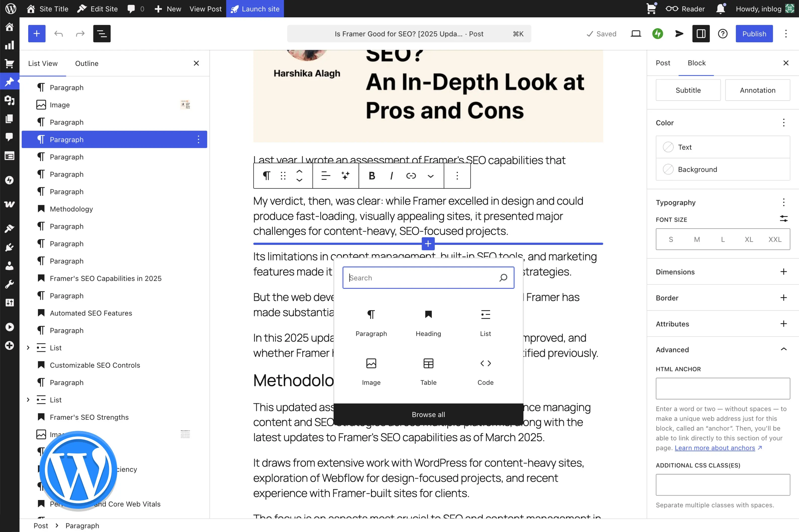Click the green Jetpack lightning icon
This screenshot has height=532, width=799.
click(x=658, y=33)
